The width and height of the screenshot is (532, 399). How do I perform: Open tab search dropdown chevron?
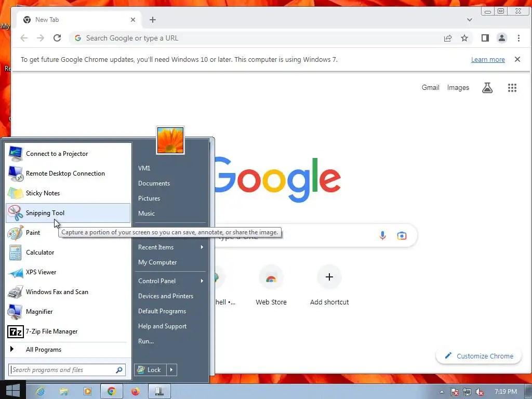[470, 20]
